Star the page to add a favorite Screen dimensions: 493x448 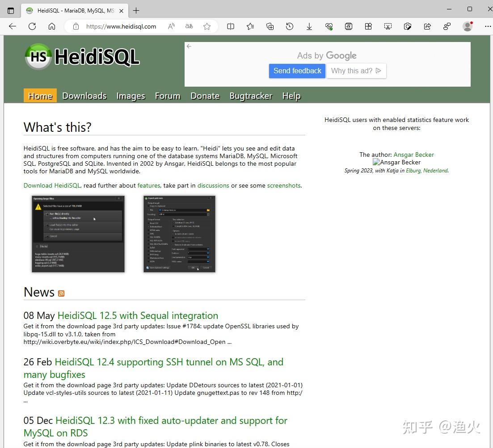click(206, 26)
